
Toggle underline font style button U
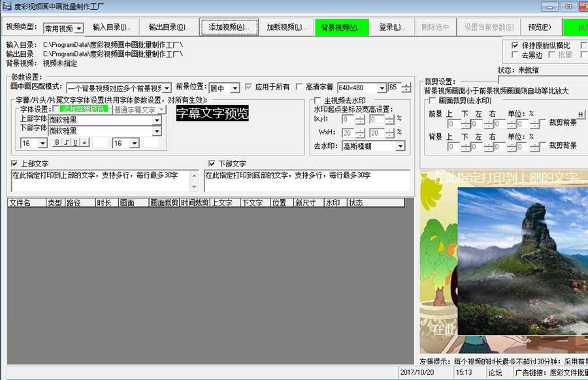75,142
